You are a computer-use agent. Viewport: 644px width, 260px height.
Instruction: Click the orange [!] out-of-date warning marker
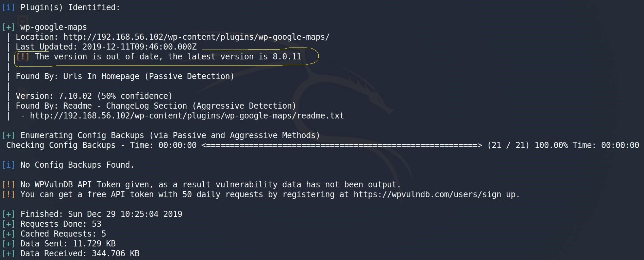23,57
